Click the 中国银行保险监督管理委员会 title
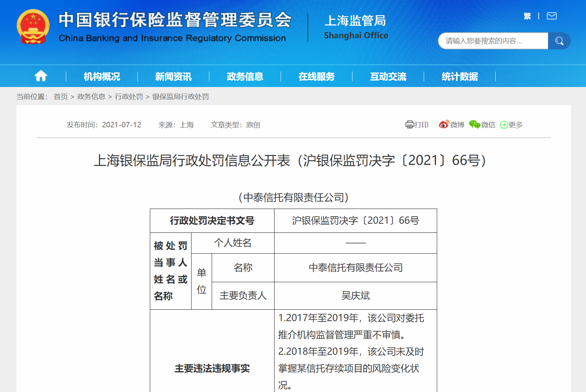This screenshot has height=392, width=586. 175,19
